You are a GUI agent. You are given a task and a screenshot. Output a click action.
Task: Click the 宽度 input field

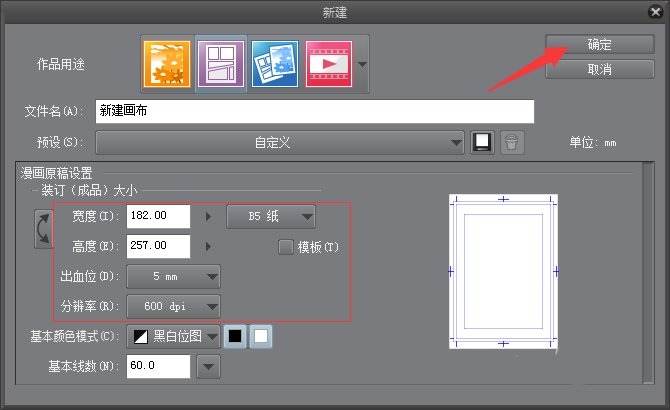[158, 216]
